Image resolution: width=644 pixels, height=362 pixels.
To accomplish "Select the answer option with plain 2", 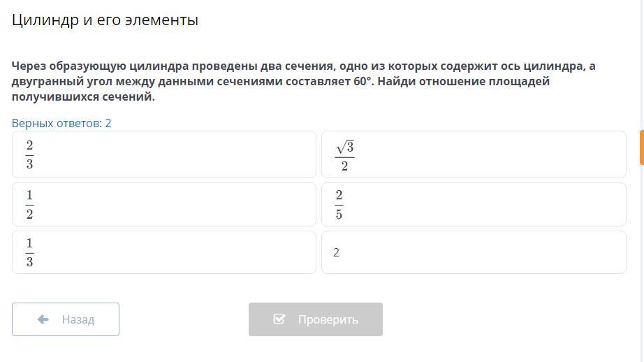I will pyautogui.click(x=473, y=252).
